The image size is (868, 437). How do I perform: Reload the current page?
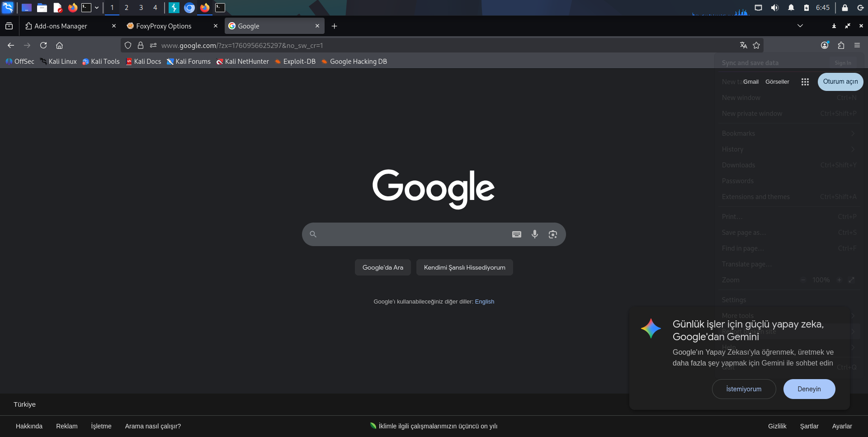point(43,45)
